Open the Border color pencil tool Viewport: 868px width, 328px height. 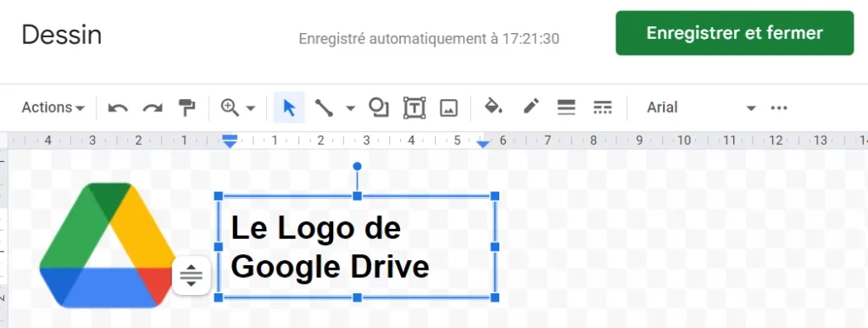531,106
